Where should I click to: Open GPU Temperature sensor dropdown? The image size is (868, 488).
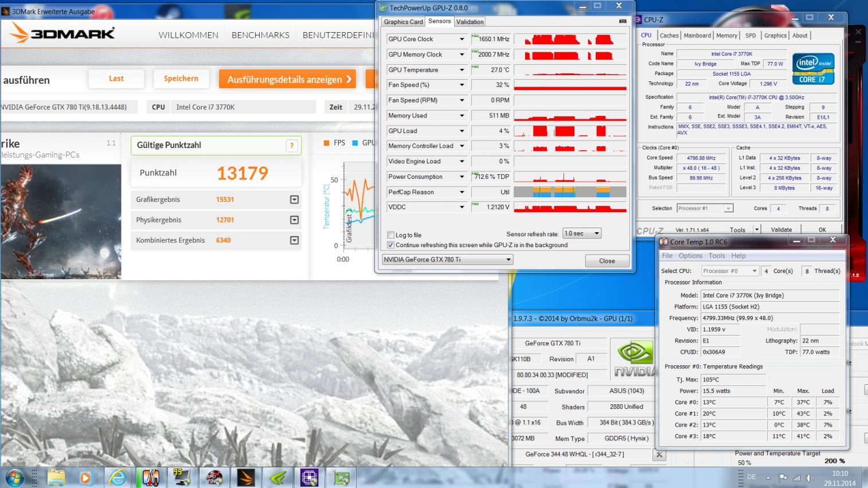[x=462, y=70]
